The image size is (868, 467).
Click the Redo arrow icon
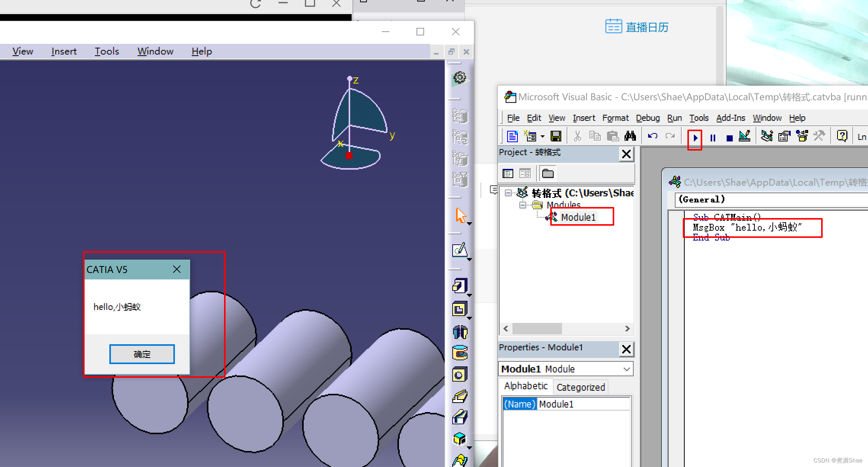(670, 136)
